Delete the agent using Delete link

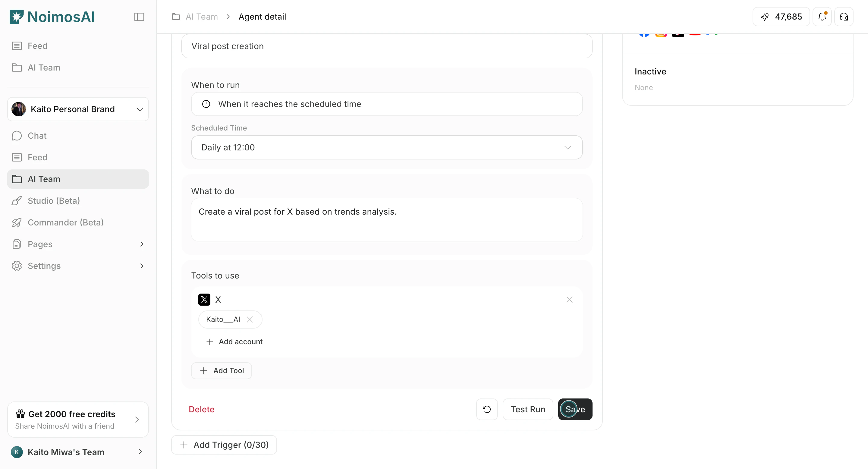coord(201,409)
